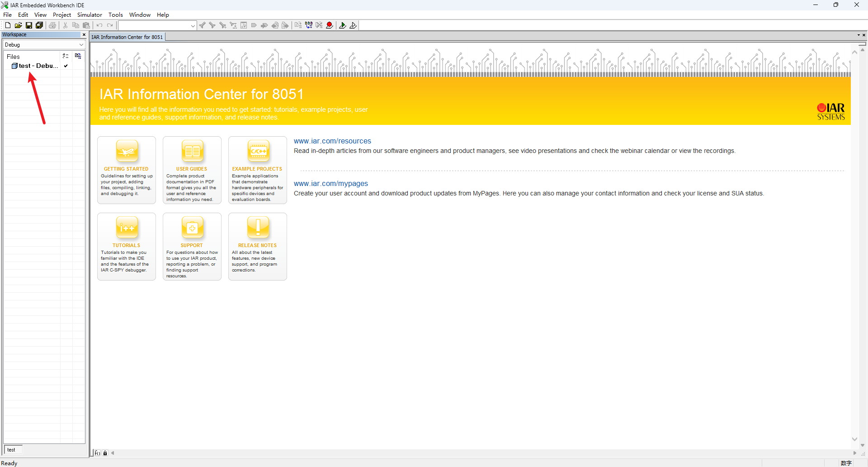The height and width of the screenshot is (467, 868).
Task: Click the Navigate Backward icon
Action: (275, 25)
